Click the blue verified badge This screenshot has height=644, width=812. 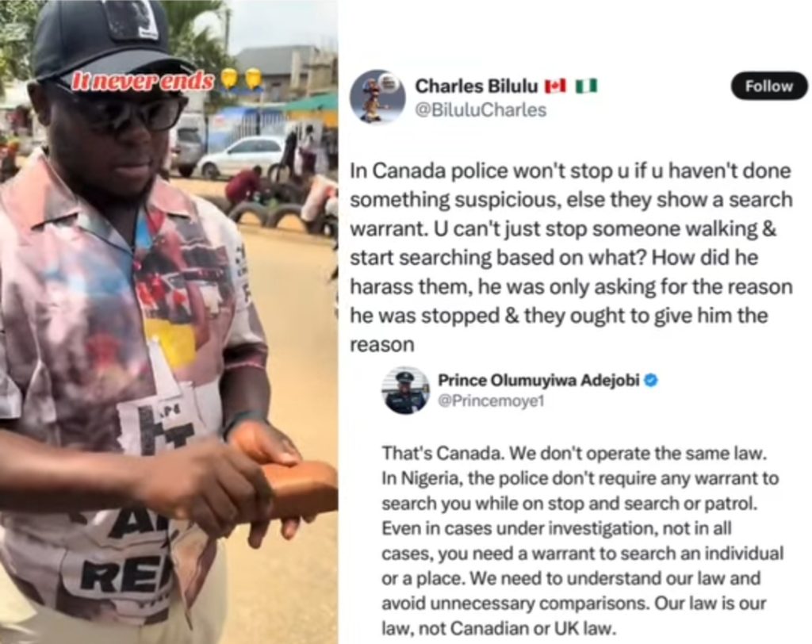click(652, 380)
